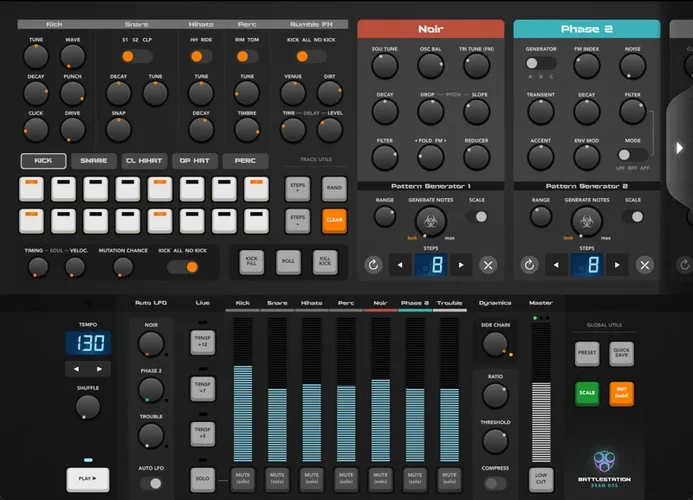Image resolution: width=693 pixels, height=500 pixels.
Task: Select the SNARE track tab
Action: tap(93, 160)
